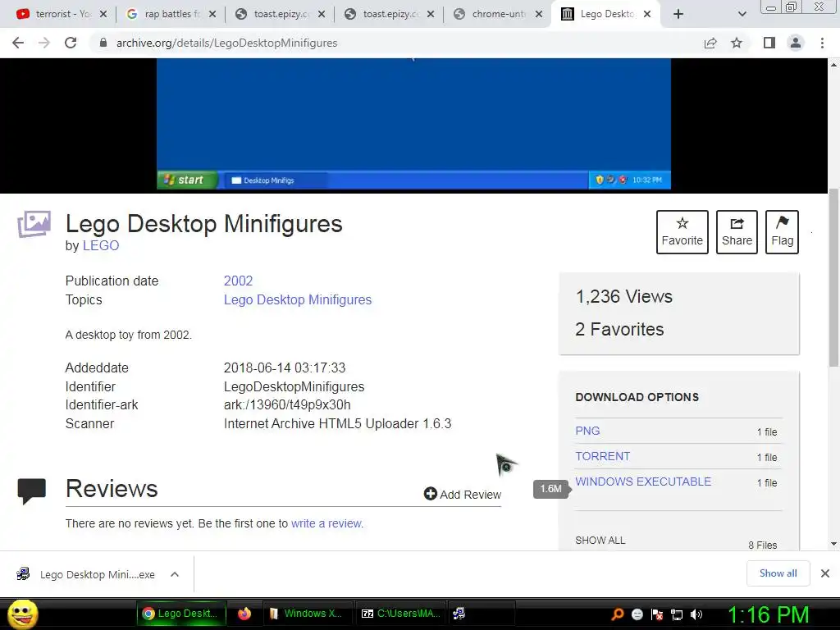Share this page via the address bar icon

[x=710, y=43]
